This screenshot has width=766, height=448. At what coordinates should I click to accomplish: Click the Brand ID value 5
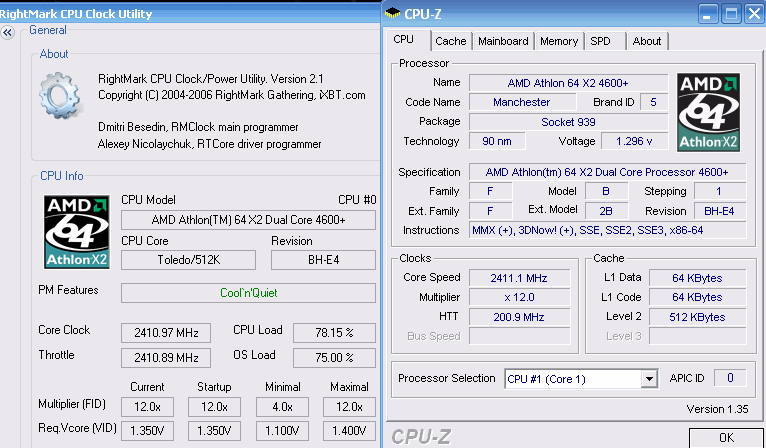[653, 102]
